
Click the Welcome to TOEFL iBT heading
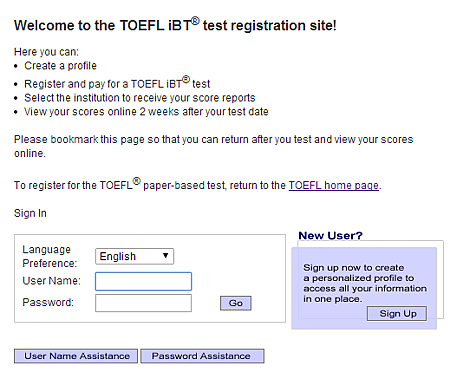point(175,25)
